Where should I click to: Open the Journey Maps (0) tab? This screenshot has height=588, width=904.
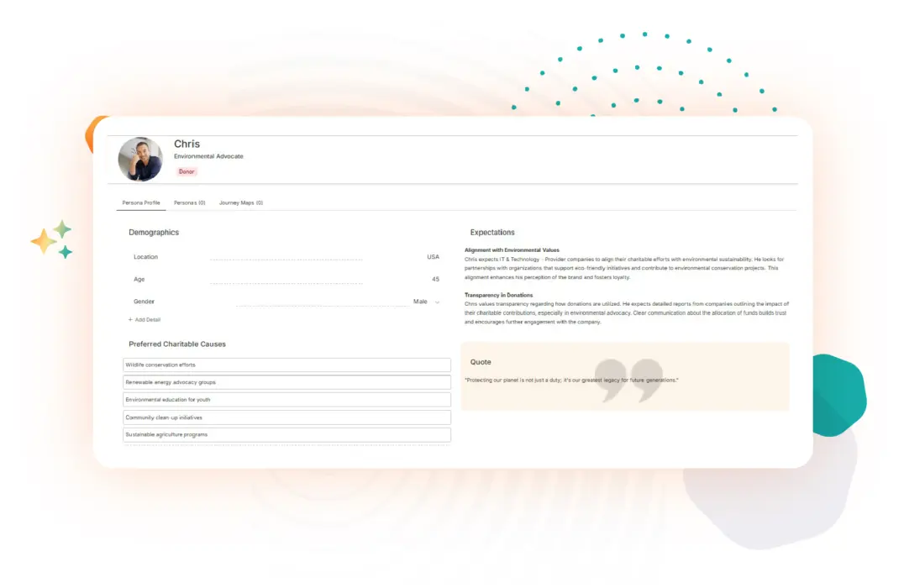[241, 202]
